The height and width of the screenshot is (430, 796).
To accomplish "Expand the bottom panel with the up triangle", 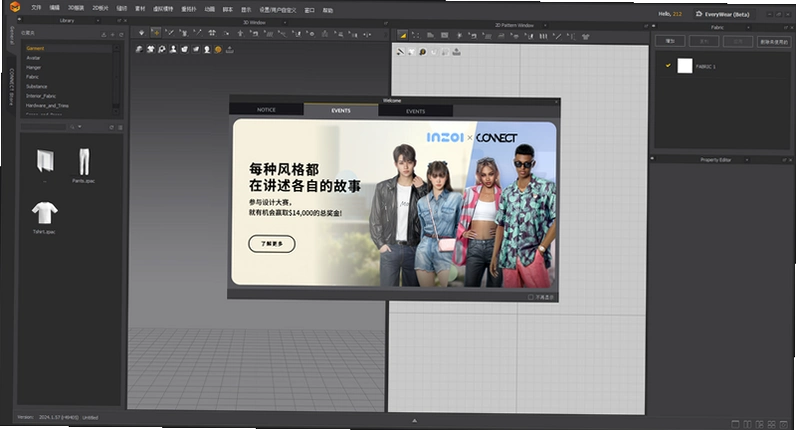I will (414, 421).
